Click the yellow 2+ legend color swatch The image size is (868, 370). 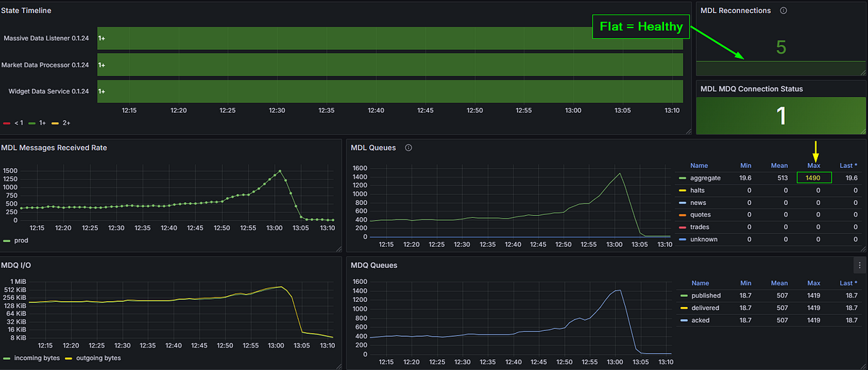click(x=56, y=123)
